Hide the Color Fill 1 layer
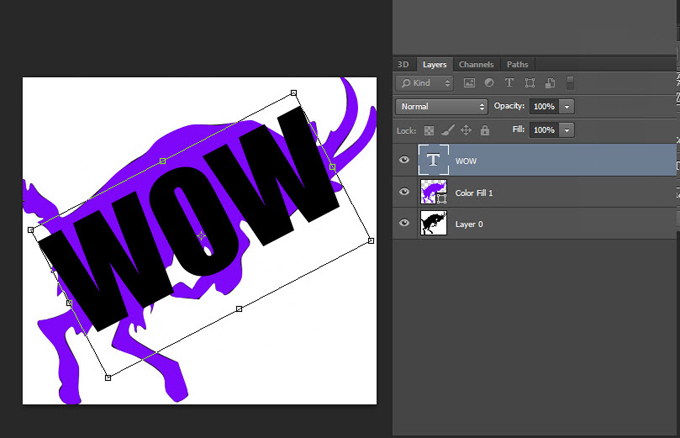 coord(404,191)
